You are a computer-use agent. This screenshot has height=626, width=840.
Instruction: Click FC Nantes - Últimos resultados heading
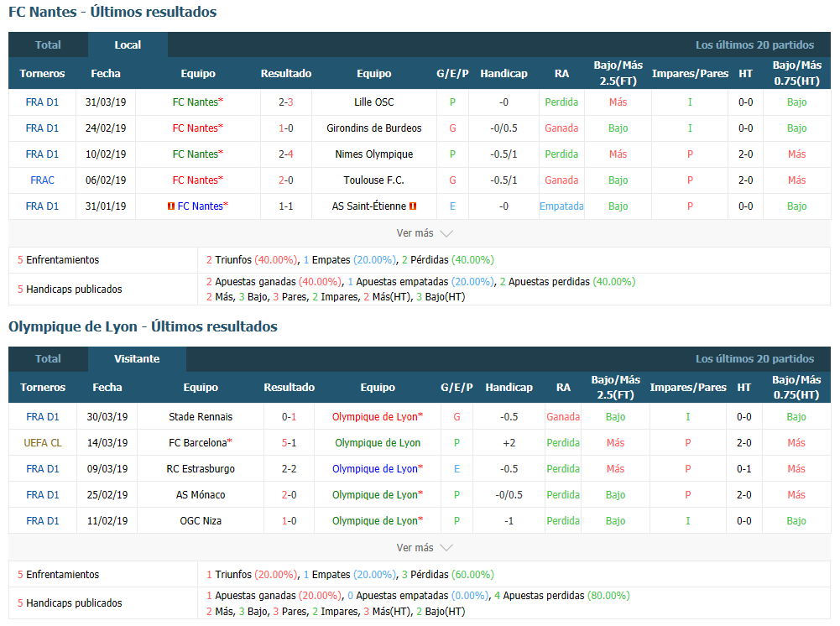[112, 12]
